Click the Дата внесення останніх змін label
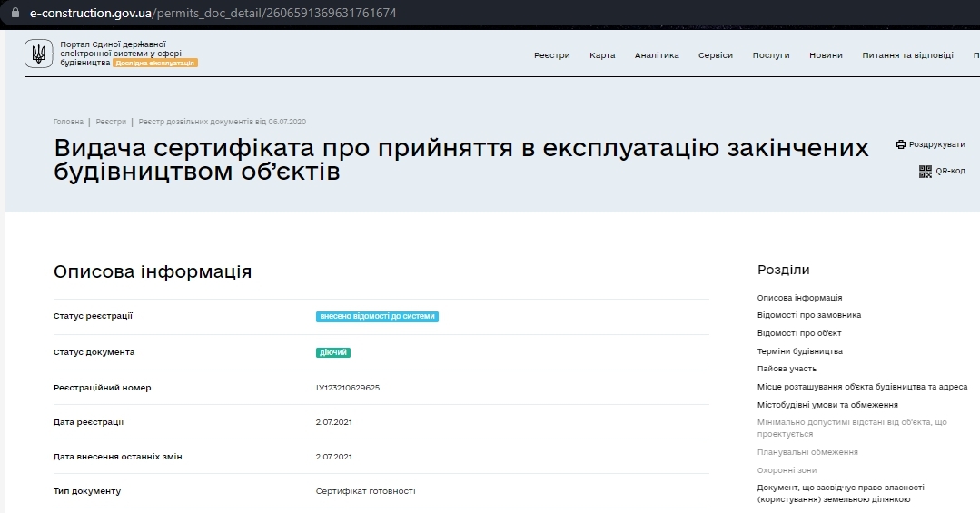 [x=118, y=457]
